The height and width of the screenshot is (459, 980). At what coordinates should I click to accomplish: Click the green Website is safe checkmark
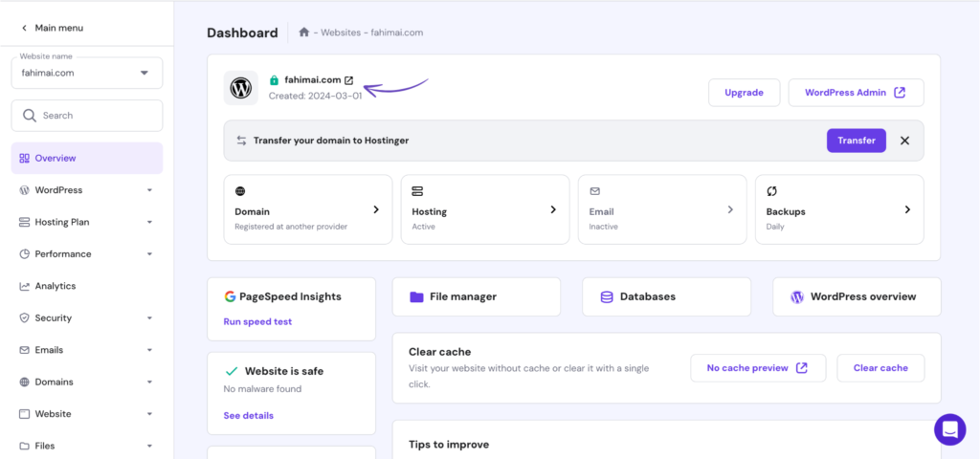point(232,372)
